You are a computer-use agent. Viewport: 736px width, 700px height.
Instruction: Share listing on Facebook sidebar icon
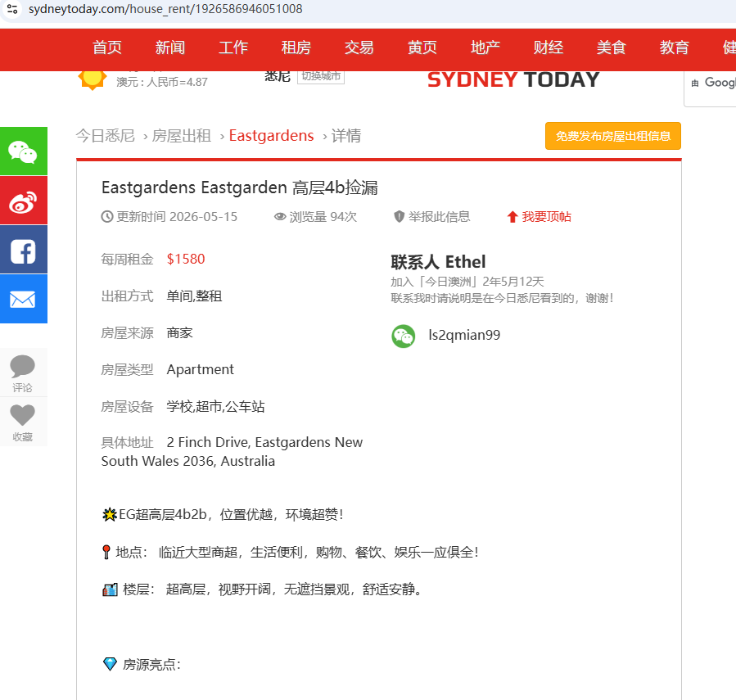pos(24,250)
